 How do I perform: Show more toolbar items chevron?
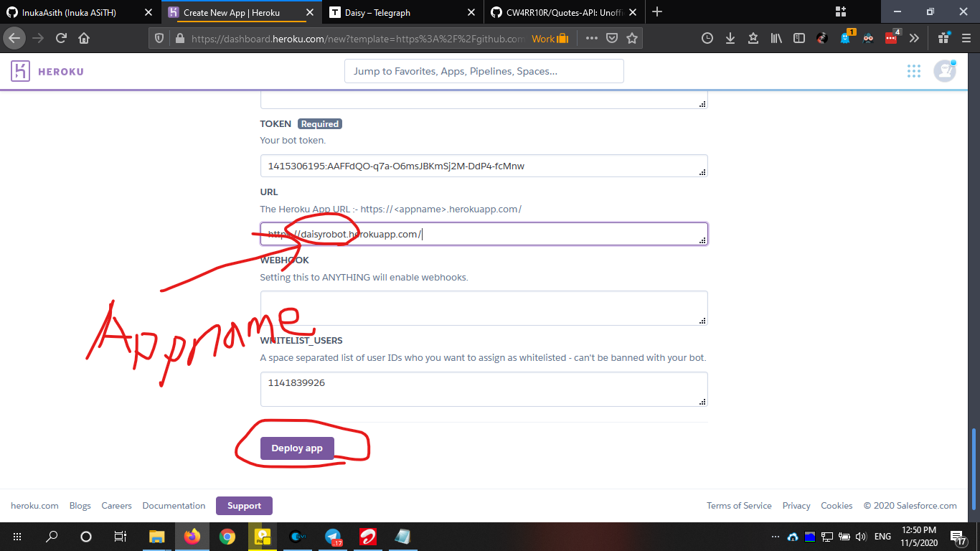coord(914,39)
